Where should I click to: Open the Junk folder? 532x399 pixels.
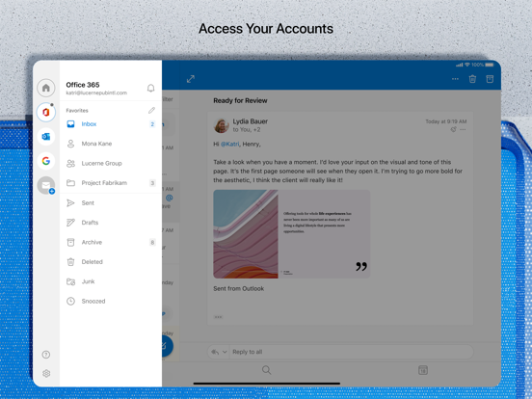(111, 281)
